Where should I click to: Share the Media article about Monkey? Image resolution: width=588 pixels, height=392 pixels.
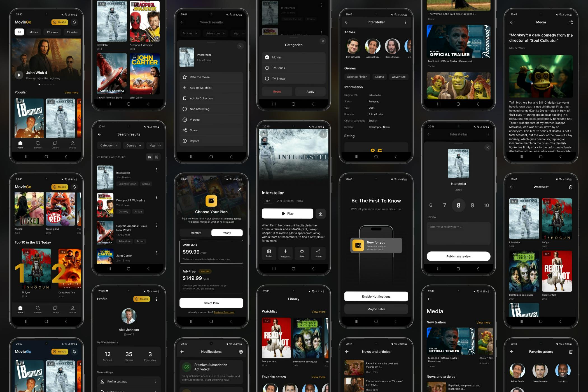pyautogui.click(x=571, y=22)
